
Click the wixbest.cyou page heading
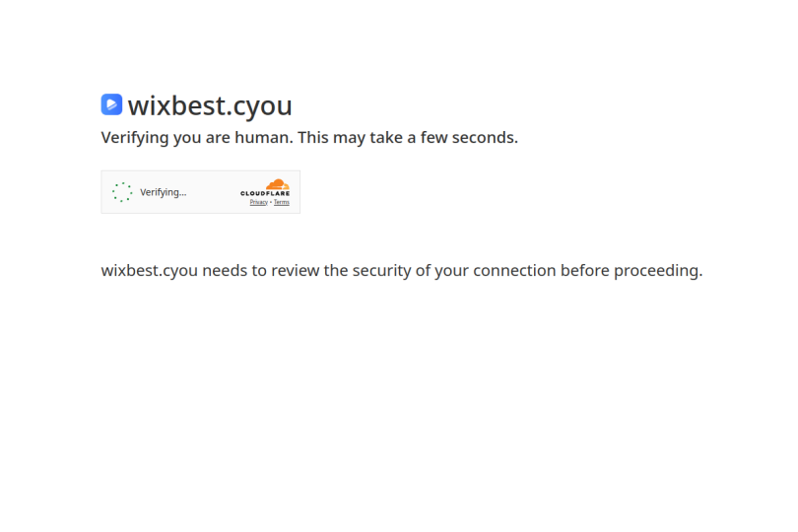click(210, 105)
